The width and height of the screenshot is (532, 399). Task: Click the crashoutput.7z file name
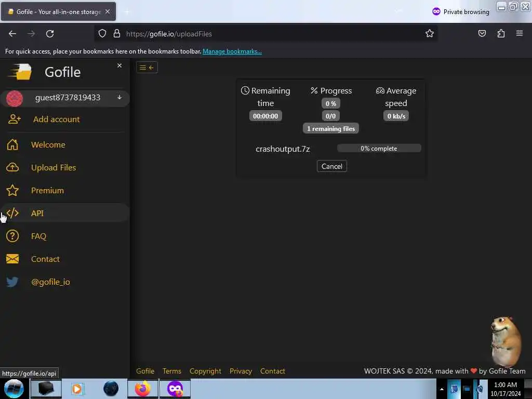283,149
